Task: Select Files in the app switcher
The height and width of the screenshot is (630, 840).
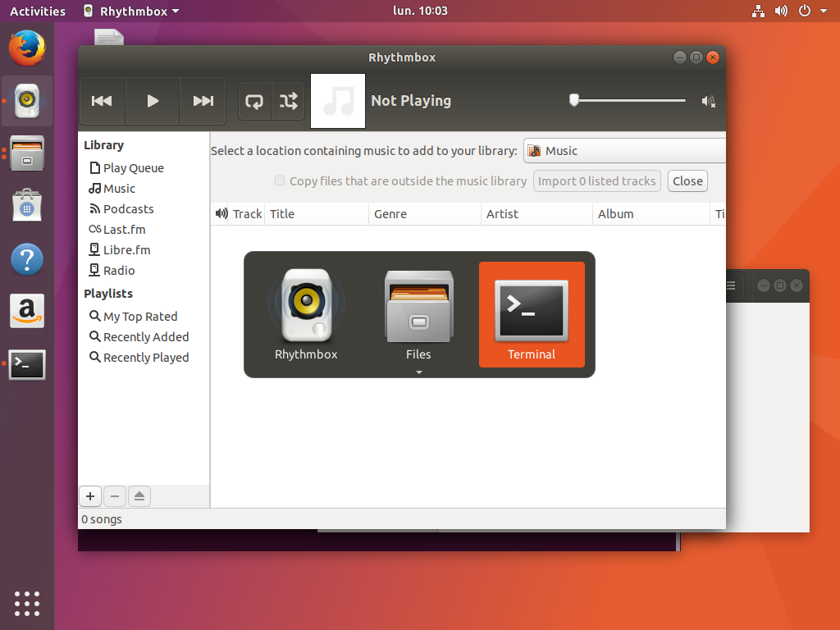Action: pyautogui.click(x=419, y=314)
